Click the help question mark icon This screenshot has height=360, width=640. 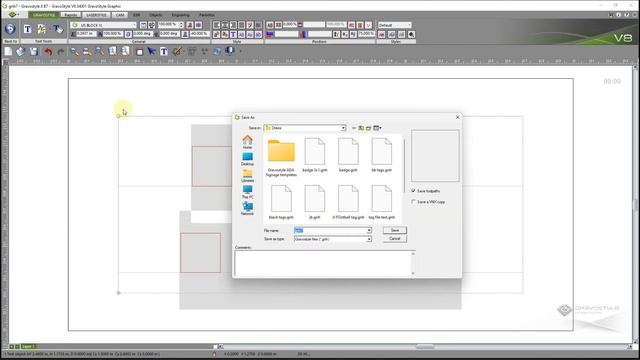point(627,15)
